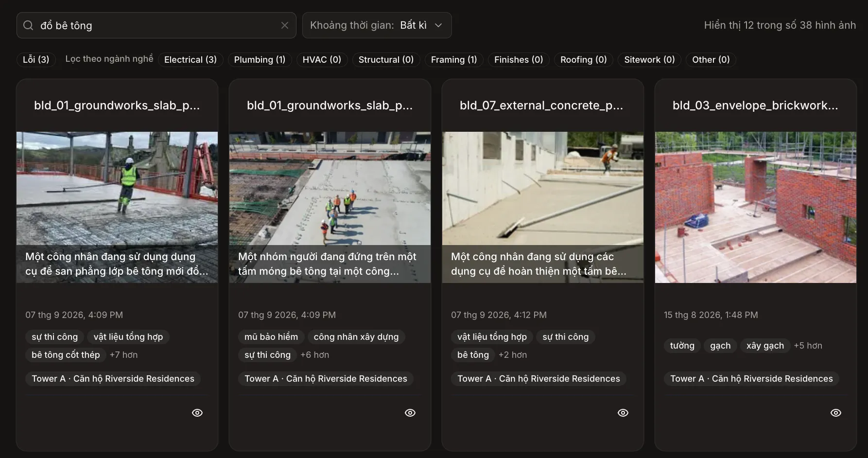Click the công nhân xây dựng tag
The image size is (868, 458).
[356, 337]
